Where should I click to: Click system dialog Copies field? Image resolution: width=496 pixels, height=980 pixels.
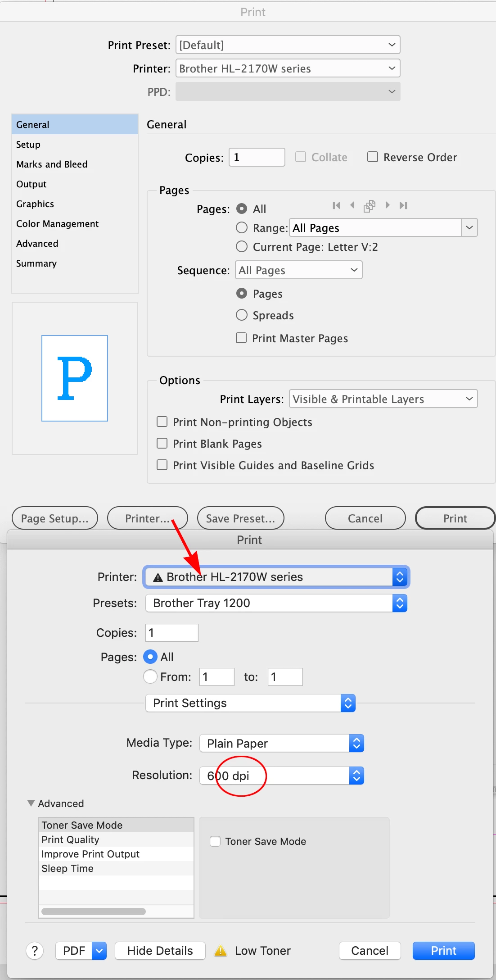[x=172, y=632]
